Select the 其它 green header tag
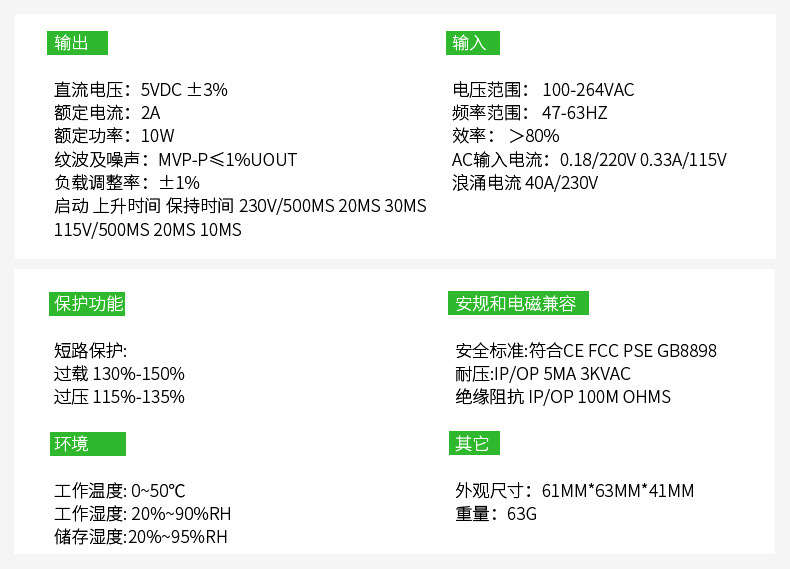 pyautogui.click(x=474, y=444)
